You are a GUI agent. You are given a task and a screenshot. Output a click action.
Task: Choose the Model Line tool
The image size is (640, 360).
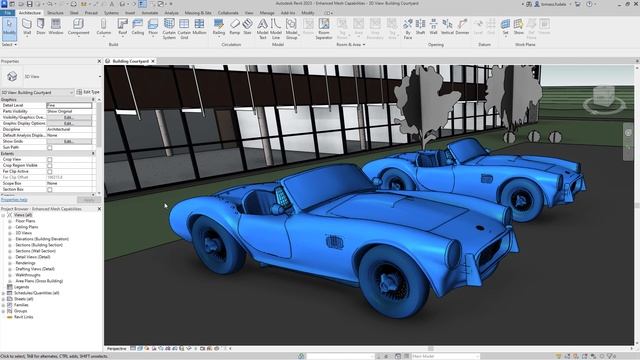[276, 29]
